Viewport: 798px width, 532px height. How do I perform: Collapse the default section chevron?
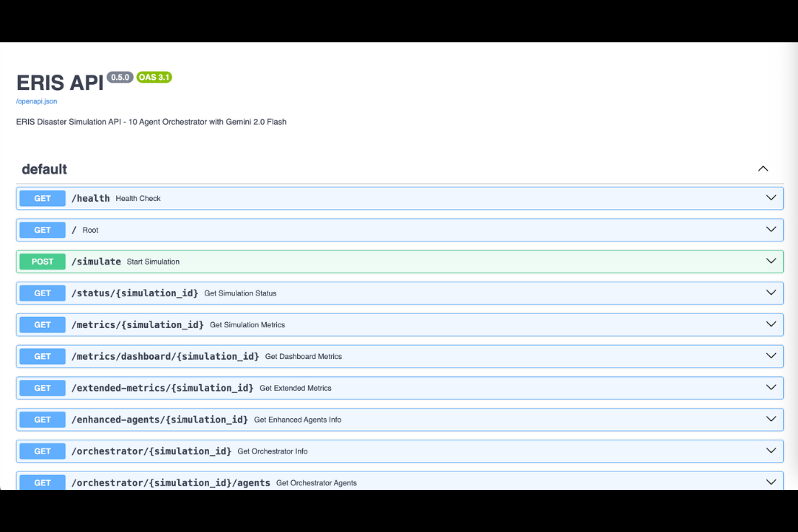click(x=763, y=169)
